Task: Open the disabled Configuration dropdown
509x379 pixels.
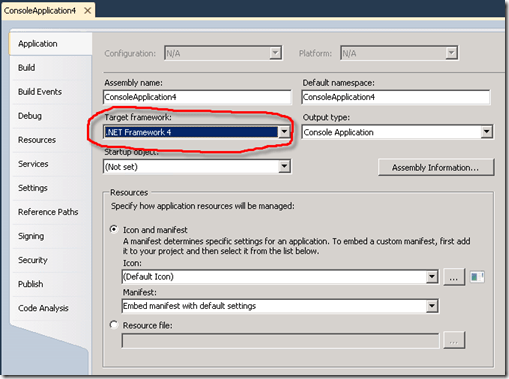Action: coord(223,53)
